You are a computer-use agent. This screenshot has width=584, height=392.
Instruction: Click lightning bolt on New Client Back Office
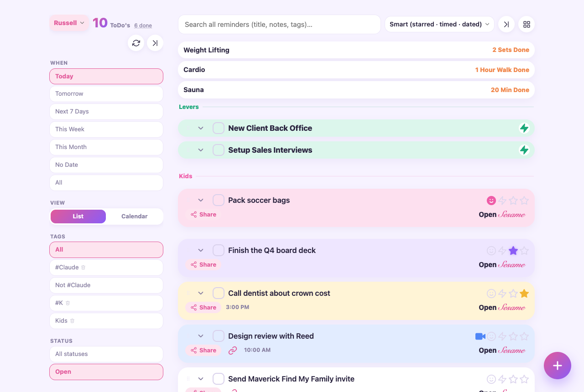click(x=524, y=128)
